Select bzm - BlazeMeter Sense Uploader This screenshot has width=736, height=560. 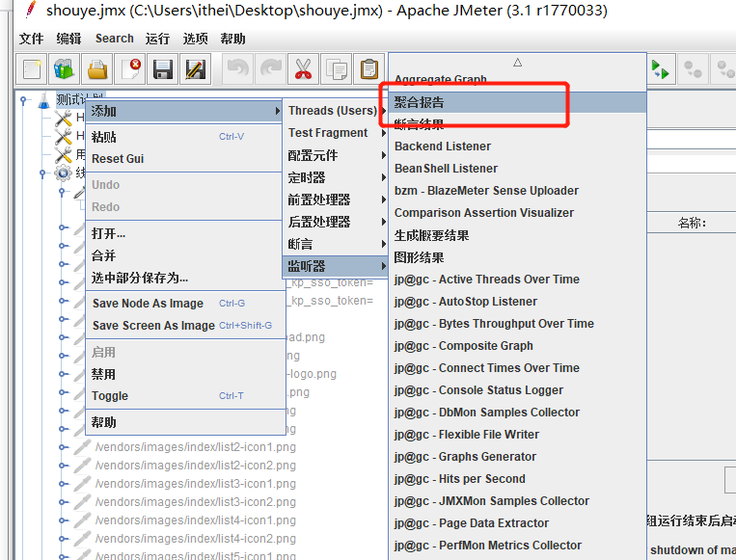click(517, 191)
